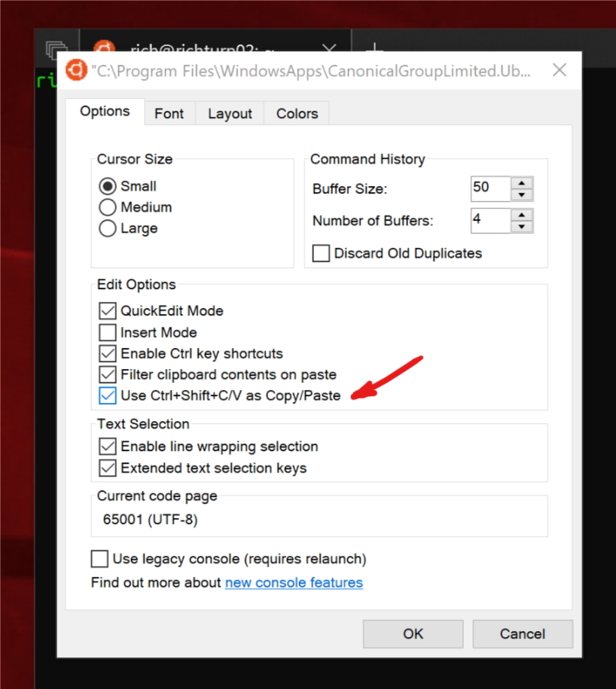The width and height of the screenshot is (616, 689).
Task: Uncheck Extended text selection keys
Action: (x=108, y=467)
